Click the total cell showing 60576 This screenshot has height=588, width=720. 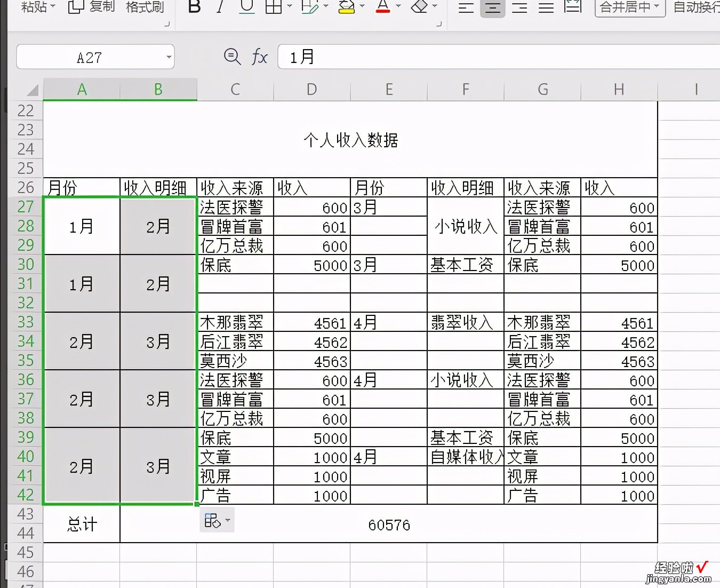coord(389,524)
